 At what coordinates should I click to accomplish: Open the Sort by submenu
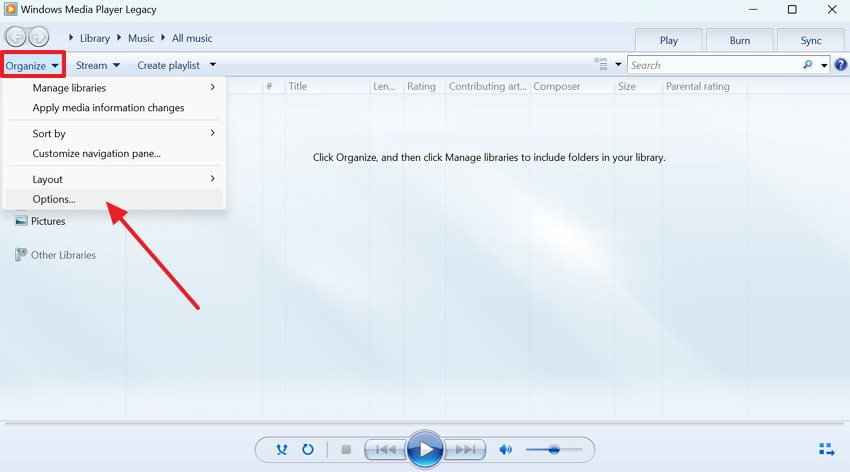pyautogui.click(x=113, y=133)
